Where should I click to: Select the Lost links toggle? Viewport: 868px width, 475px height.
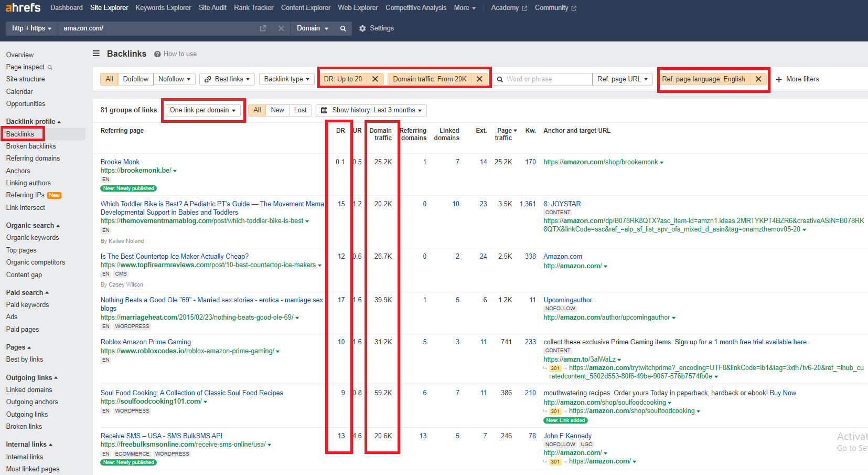pos(301,110)
